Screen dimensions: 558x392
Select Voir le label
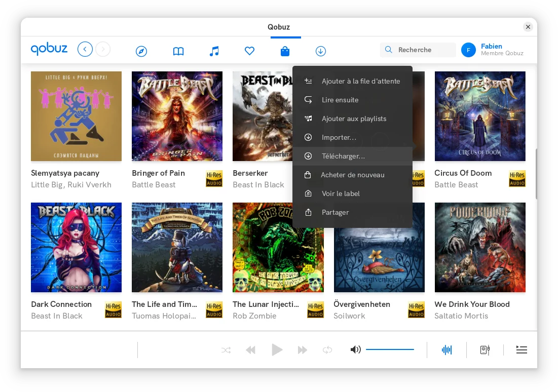click(353, 193)
